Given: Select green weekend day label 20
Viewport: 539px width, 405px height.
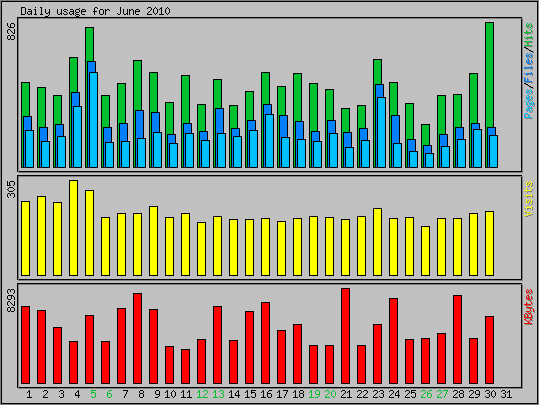Looking at the screenshot, I should [330, 394].
